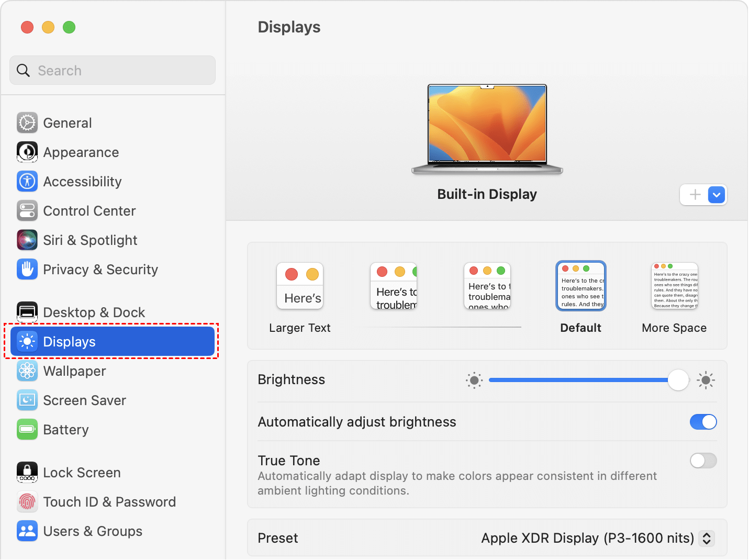Open the Preset Apple XDR Display dropdown
749x560 pixels.
(706, 538)
